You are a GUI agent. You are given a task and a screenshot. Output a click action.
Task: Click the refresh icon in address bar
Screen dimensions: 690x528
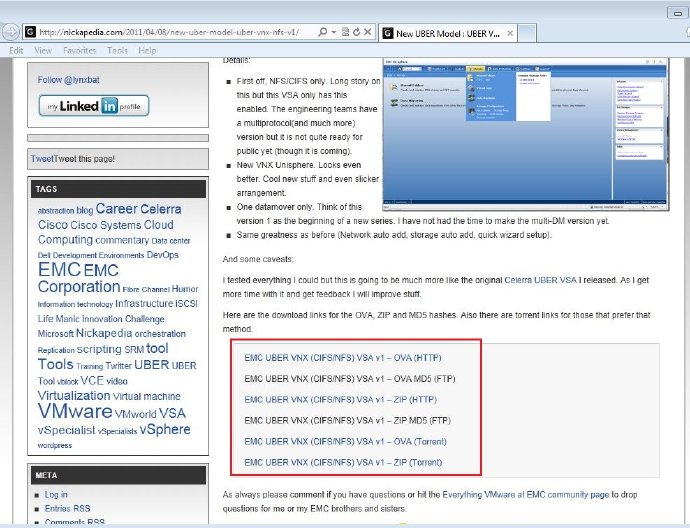pos(356,32)
